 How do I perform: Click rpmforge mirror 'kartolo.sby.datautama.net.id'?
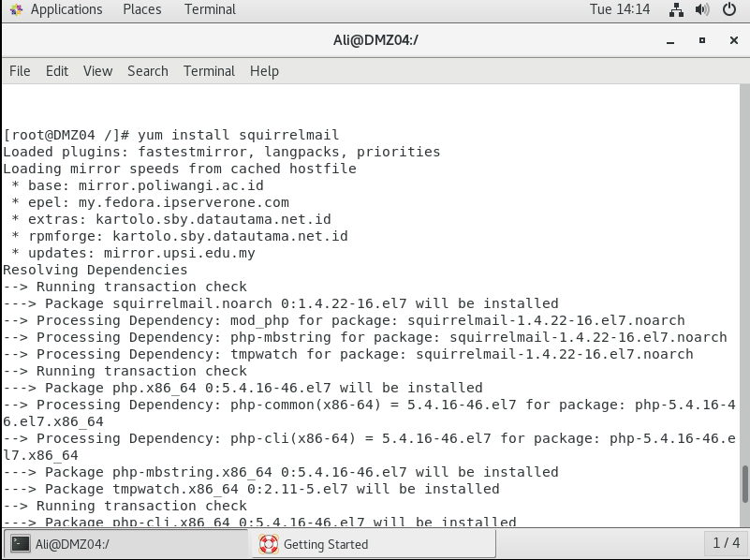pyautogui.click(x=230, y=236)
